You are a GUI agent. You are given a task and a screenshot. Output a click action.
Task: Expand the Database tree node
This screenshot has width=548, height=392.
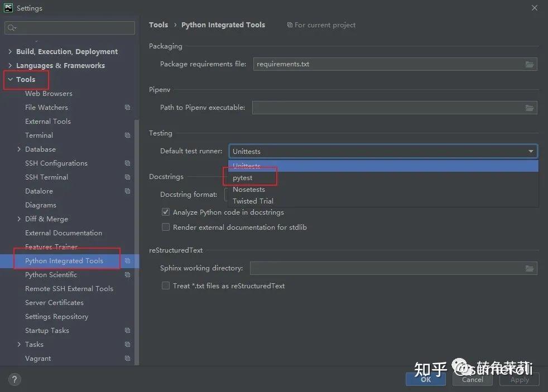[19, 149]
